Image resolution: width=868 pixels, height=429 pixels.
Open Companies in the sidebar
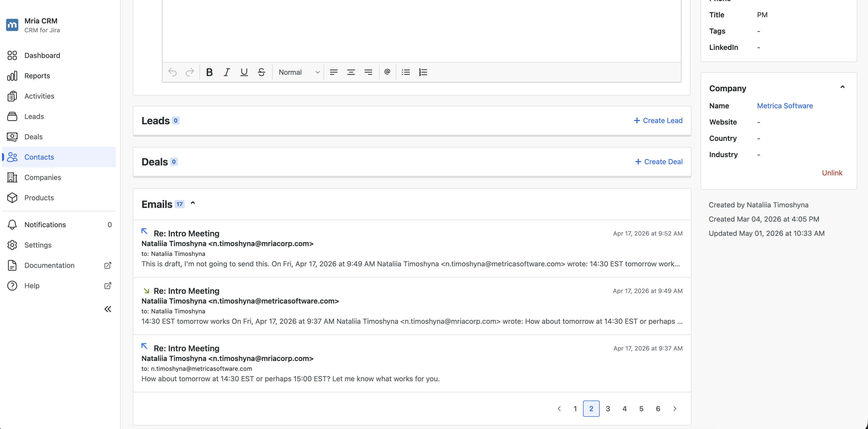tap(59, 177)
